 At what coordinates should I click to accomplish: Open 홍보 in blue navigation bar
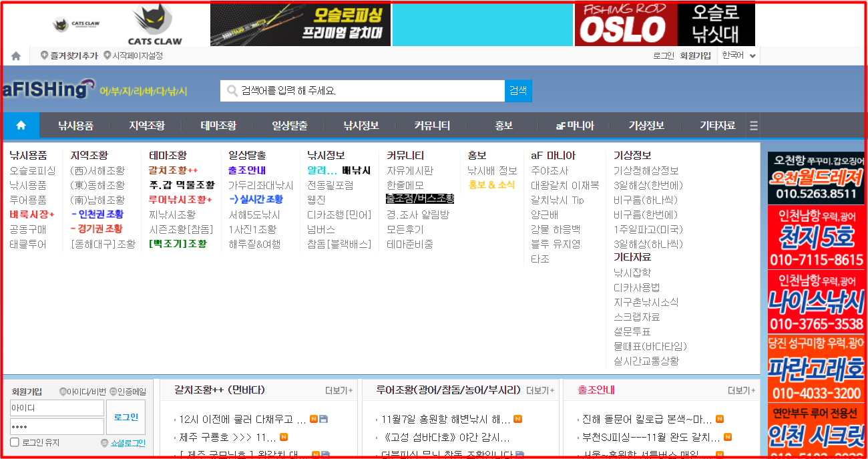tap(504, 126)
